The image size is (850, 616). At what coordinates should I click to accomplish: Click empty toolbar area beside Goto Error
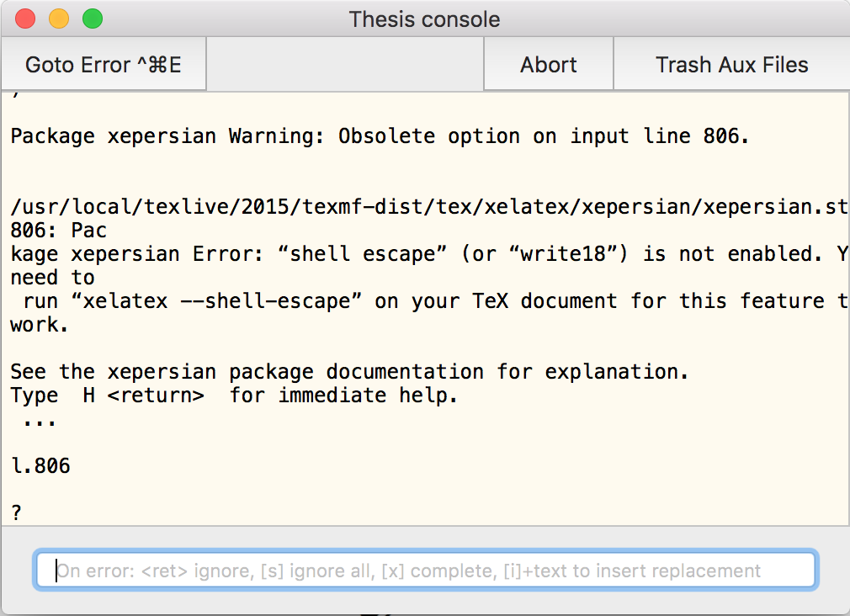point(345,65)
